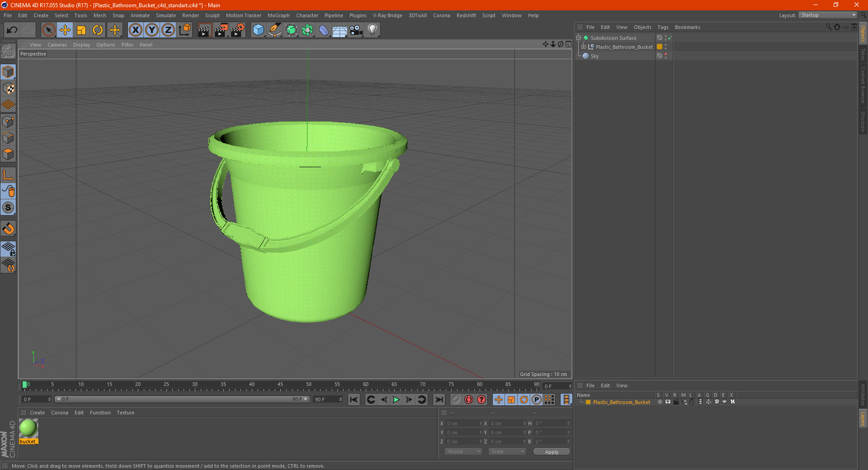The image size is (868, 470).
Task: Open the Render menu
Action: pyautogui.click(x=190, y=15)
